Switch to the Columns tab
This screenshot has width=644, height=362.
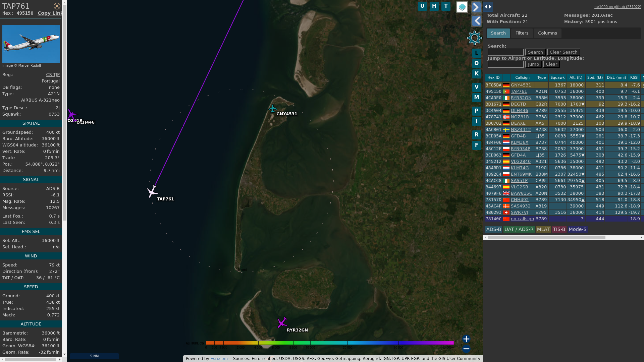point(547,33)
